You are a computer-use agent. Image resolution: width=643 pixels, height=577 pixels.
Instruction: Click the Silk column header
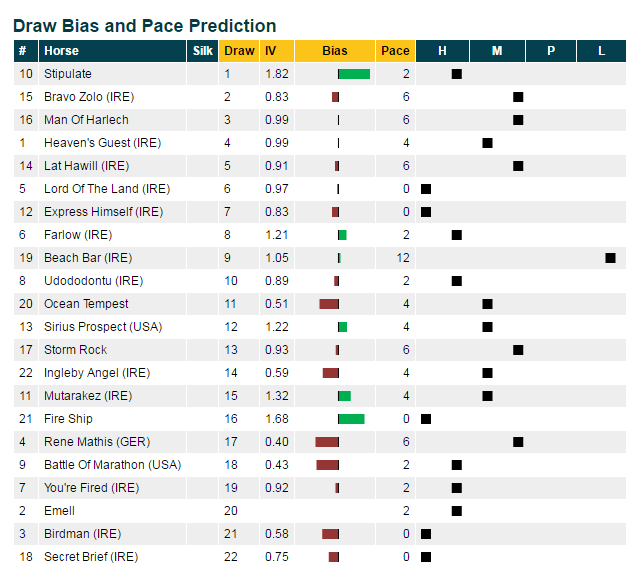(203, 51)
